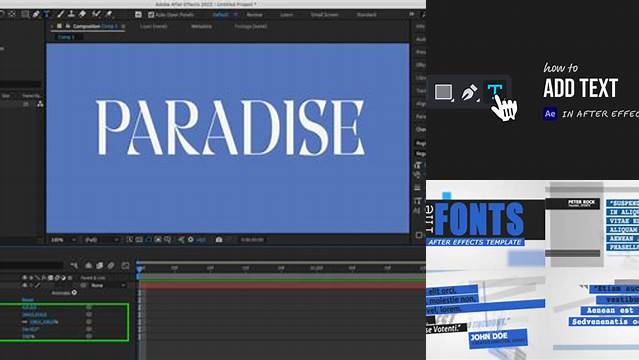Click the camera snapshot icon below the viewer
Viewport: 639px width, 360px height.
219,240
